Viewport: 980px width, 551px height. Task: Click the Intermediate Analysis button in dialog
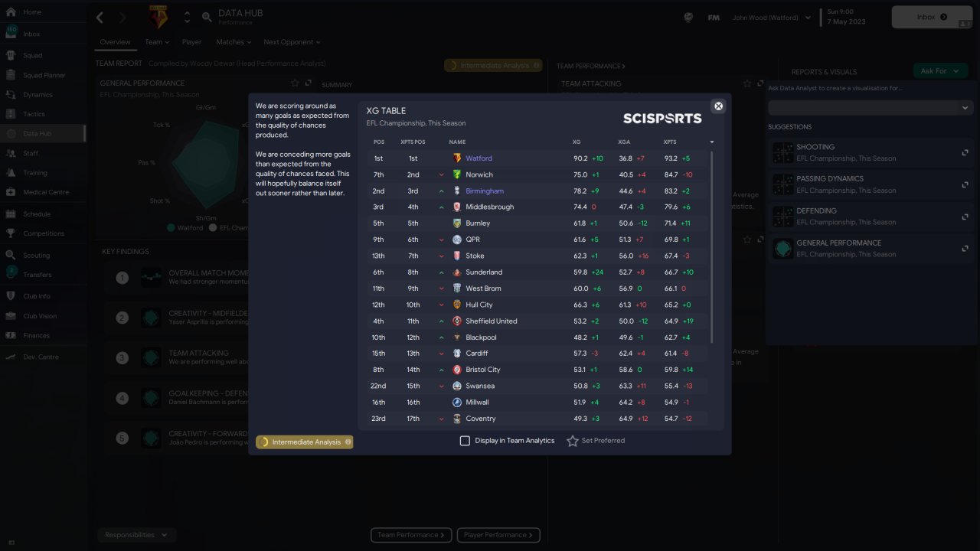[x=305, y=442]
